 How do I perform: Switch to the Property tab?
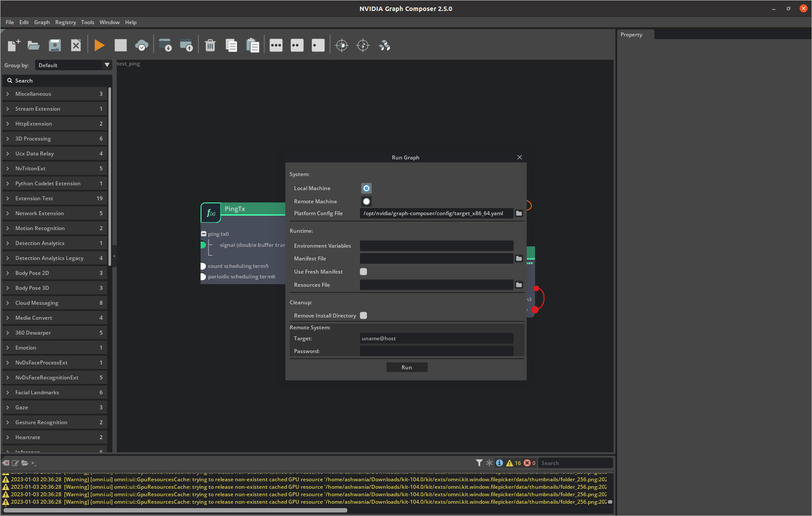click(636, 35)
